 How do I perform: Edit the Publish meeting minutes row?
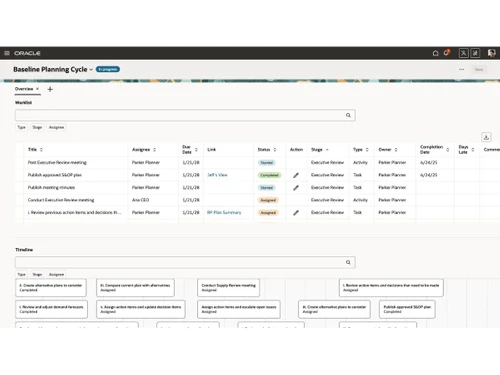point(296,188)
